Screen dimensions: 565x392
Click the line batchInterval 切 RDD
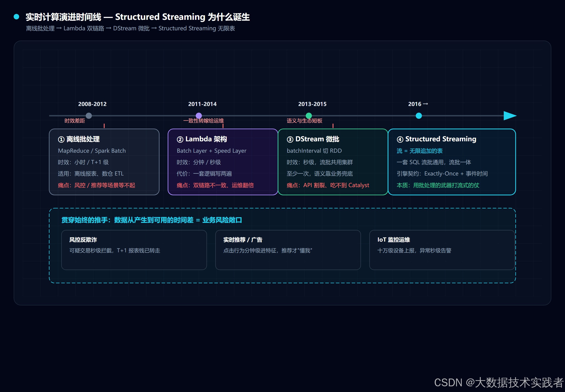[x=314, y=151]
